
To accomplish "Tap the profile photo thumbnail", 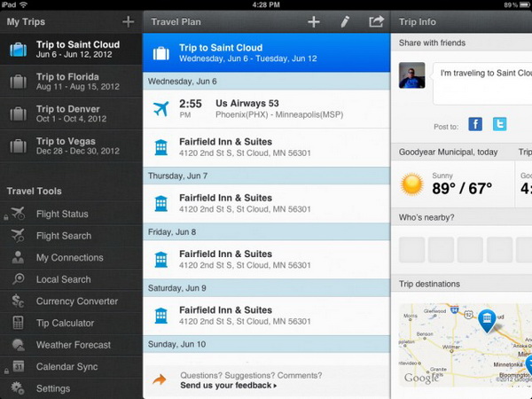I will pyautogui.click(x=412, y=75).
